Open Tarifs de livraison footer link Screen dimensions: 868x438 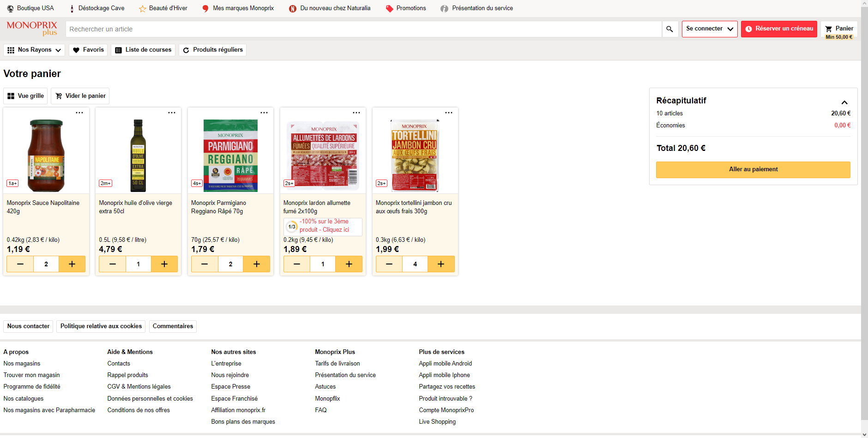point(338,364)
